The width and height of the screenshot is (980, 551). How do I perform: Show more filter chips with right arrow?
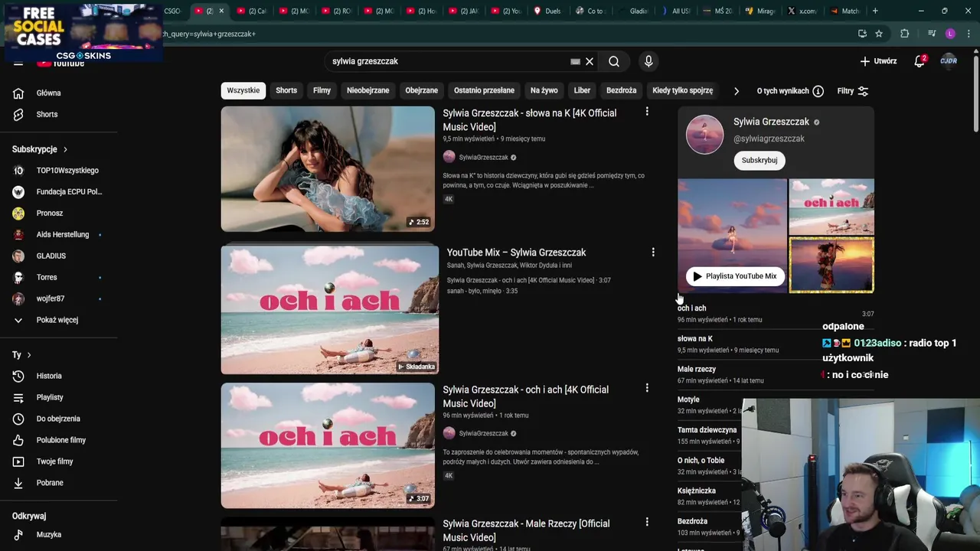pyautogui.click(x=736, y=91)
